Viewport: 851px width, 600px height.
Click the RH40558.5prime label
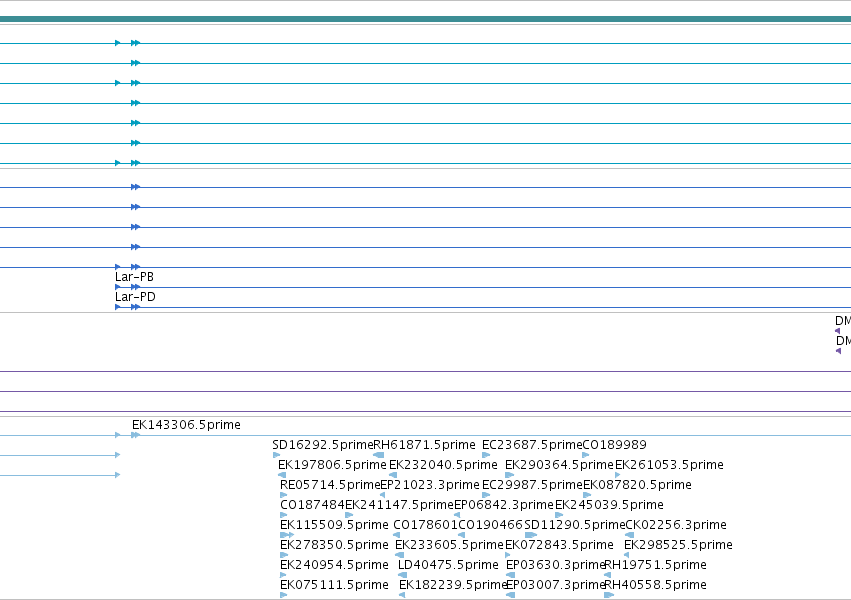[x=656, y=585]
